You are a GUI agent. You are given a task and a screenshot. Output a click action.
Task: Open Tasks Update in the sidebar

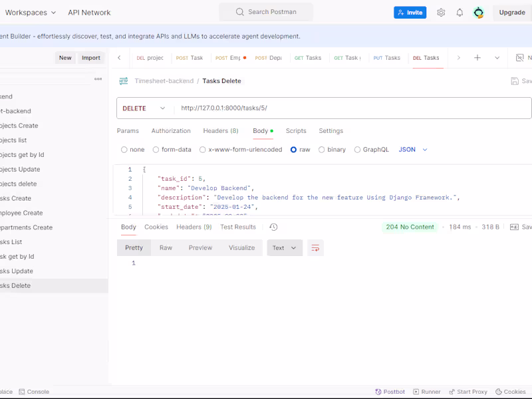click(x=54, y=271)
